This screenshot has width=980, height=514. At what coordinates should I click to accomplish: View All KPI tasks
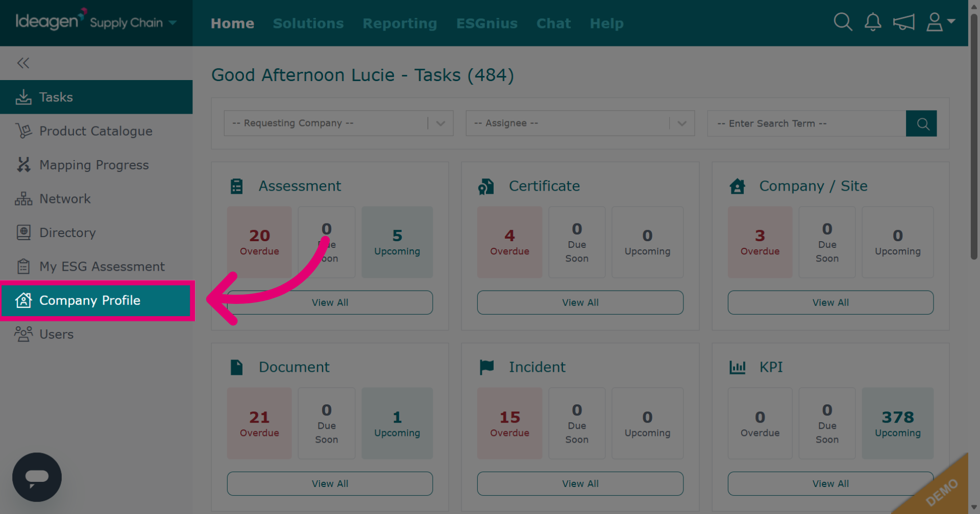(830, 483)
